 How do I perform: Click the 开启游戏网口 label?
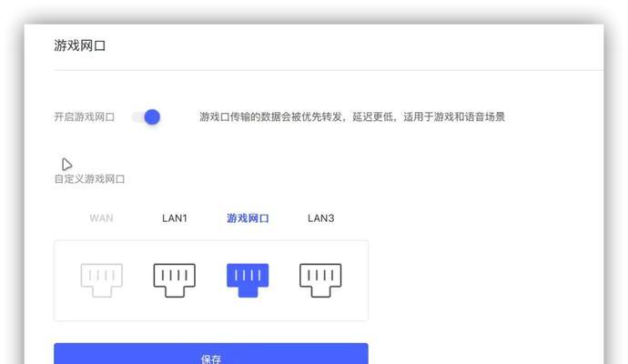[x=84, y=116]
